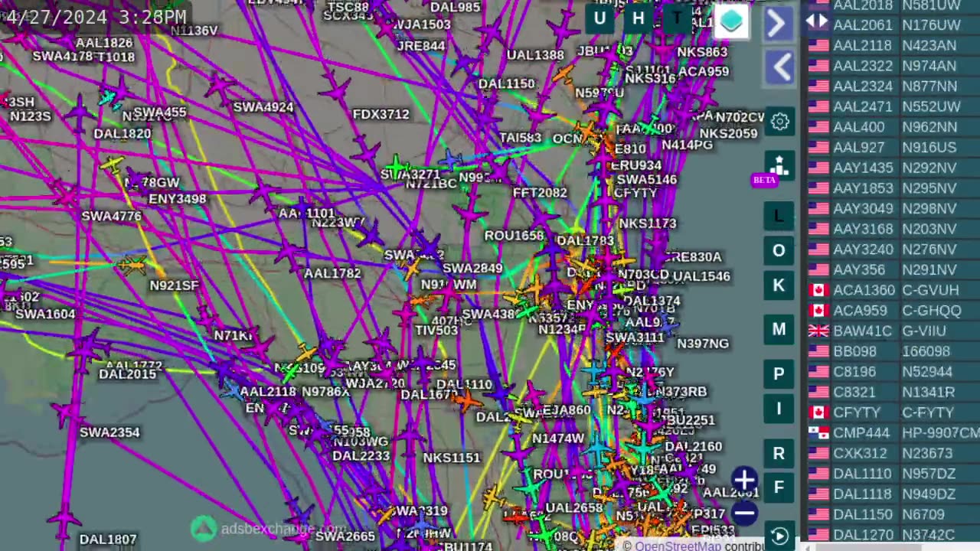Toggle the F map option
The height and width of the screenshot is (551, 980).
[779, 487]
